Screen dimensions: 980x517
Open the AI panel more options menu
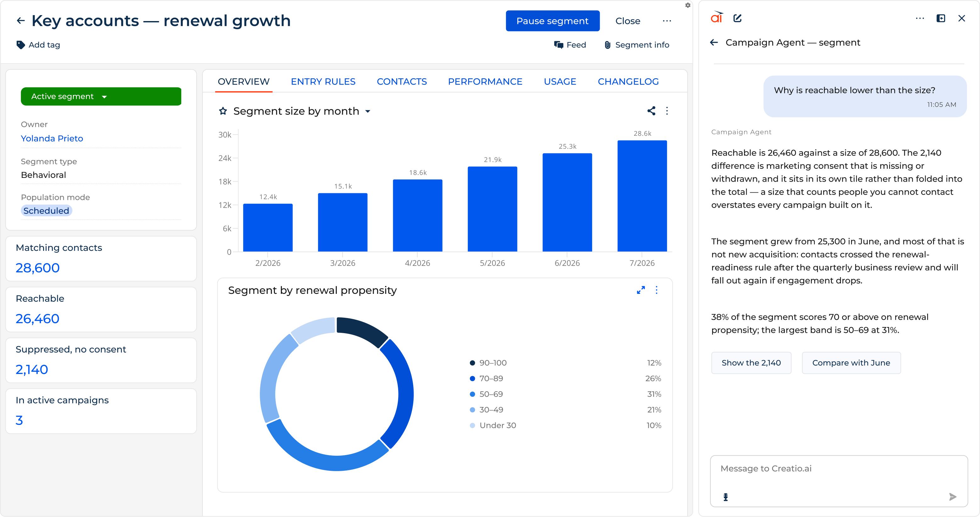920,18
